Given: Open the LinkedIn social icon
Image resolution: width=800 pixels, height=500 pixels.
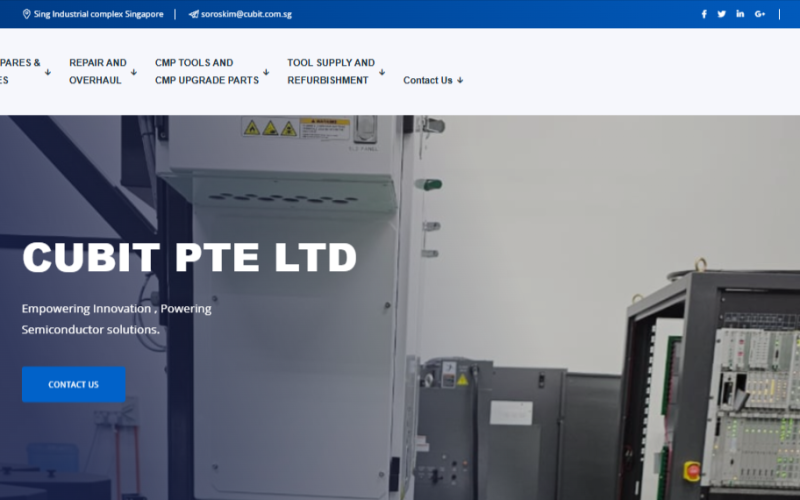Looking at the screenshot, I should (740, 14).
